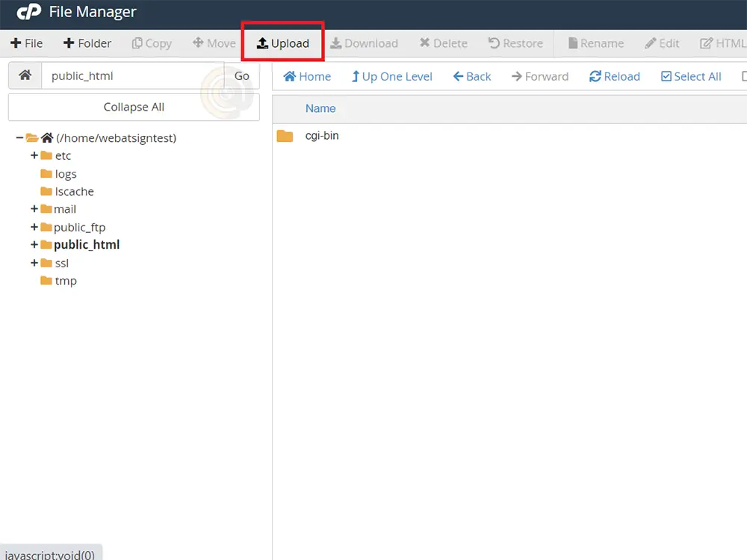Click the Upload toolbar button
Image resolution: width=747 pixels, height=560 pixels.
coord(282,43)
